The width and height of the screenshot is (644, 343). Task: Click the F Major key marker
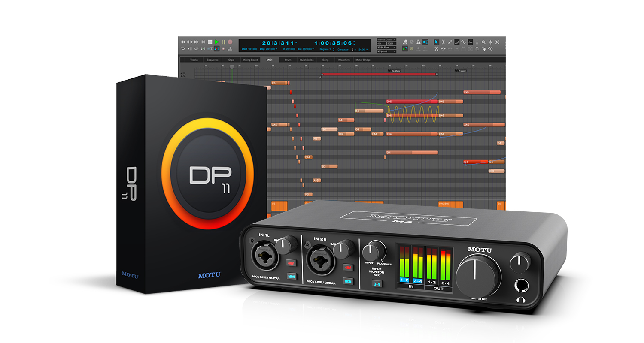462,71
